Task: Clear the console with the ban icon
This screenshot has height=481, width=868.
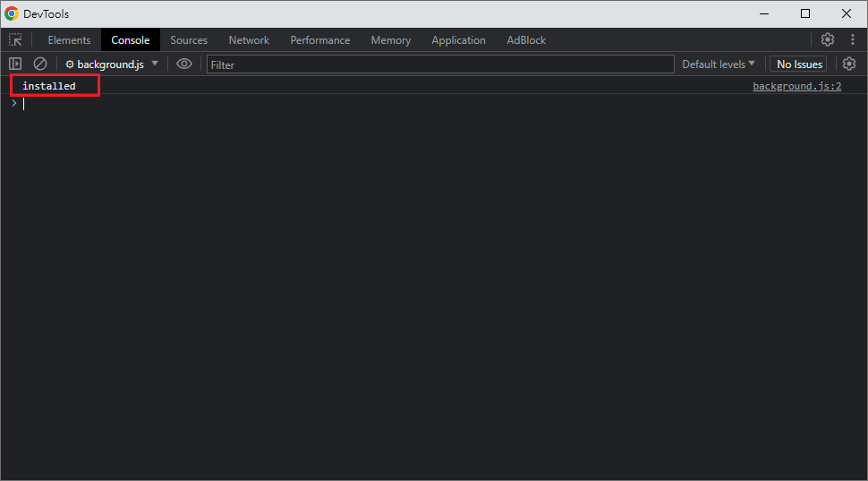Action: click(40, 64)
